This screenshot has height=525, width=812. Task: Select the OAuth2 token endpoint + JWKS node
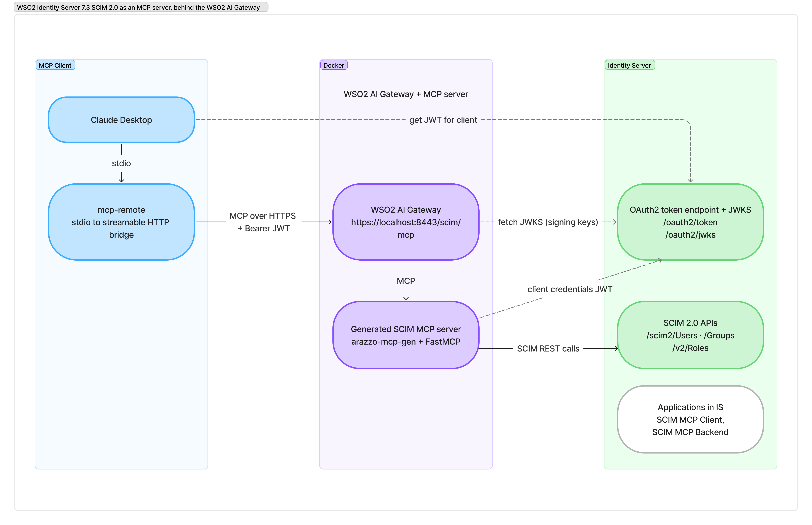(x=690, y=222)
